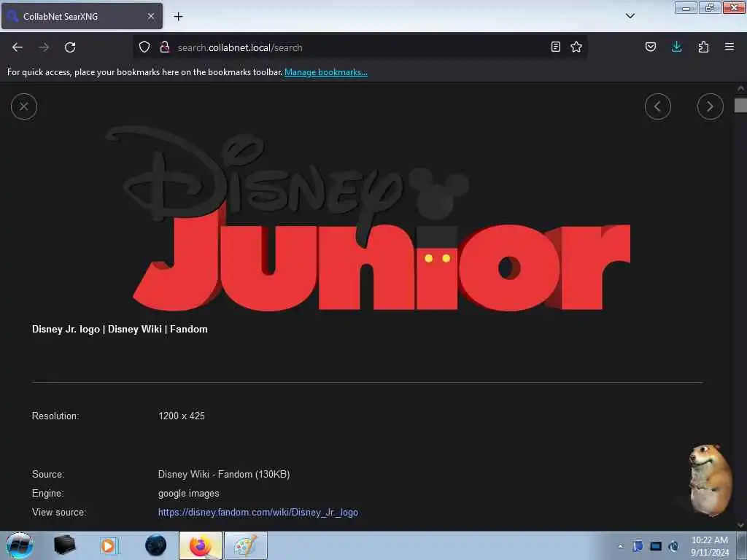
Task: Open the tracking protection shield
Action: click(x=144, y=47)
